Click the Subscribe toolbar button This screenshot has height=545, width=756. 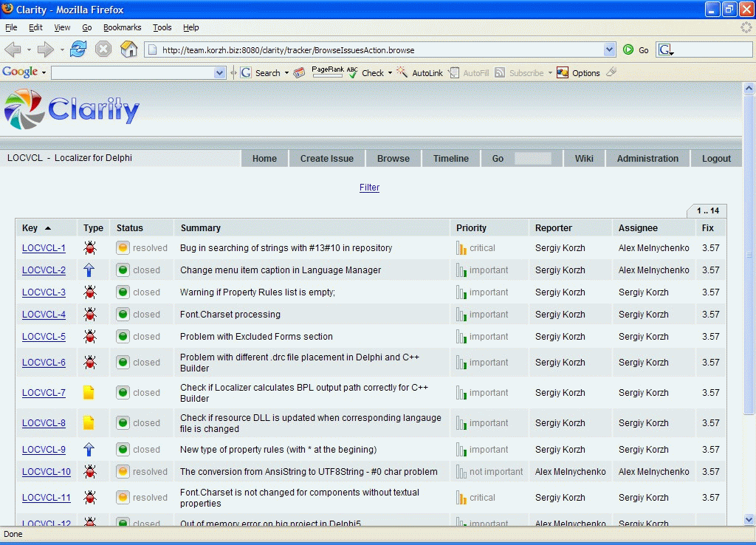pos(520,73)
